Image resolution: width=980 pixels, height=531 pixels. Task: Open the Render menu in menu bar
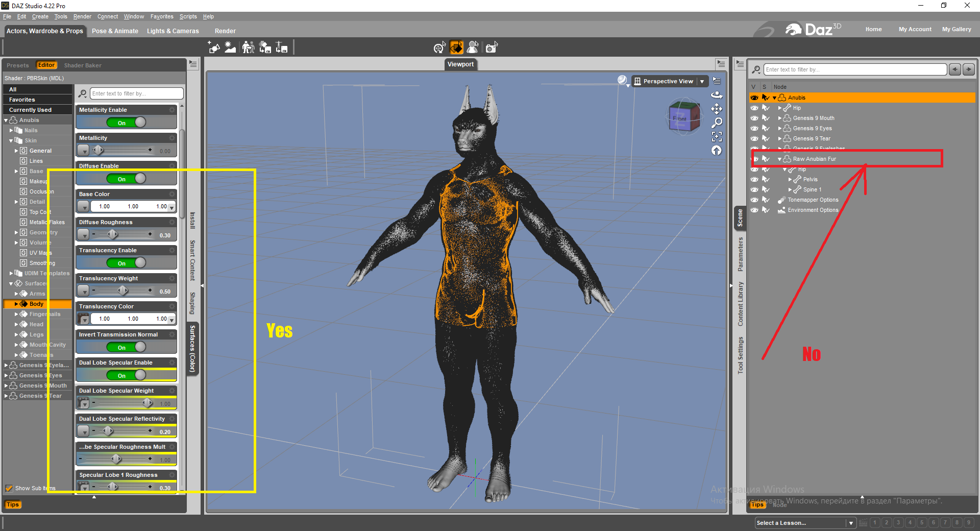[x=82, y=16]
